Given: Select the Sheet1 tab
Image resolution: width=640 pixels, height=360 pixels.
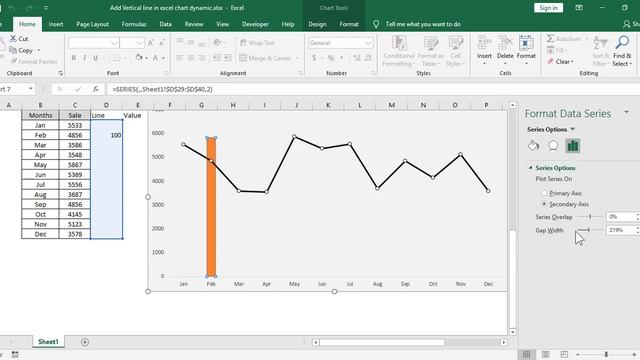Looking at the screenshot, I should (48, 342).
